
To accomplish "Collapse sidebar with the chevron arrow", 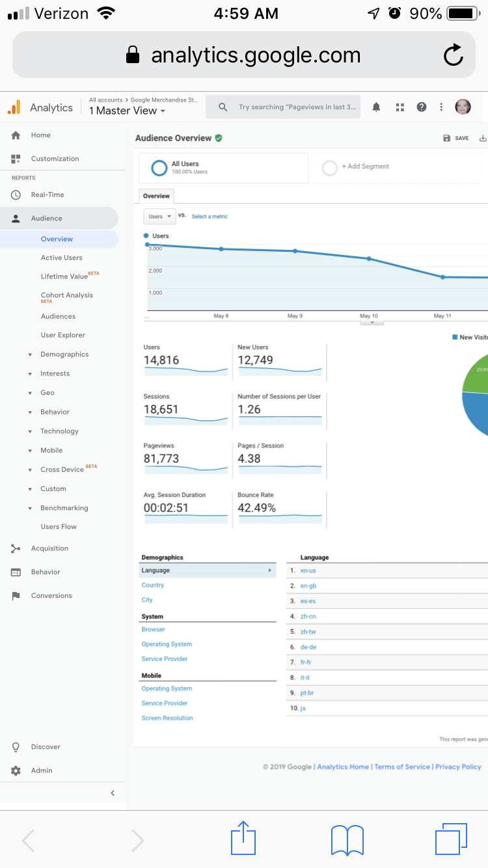I will pos(113,793).
